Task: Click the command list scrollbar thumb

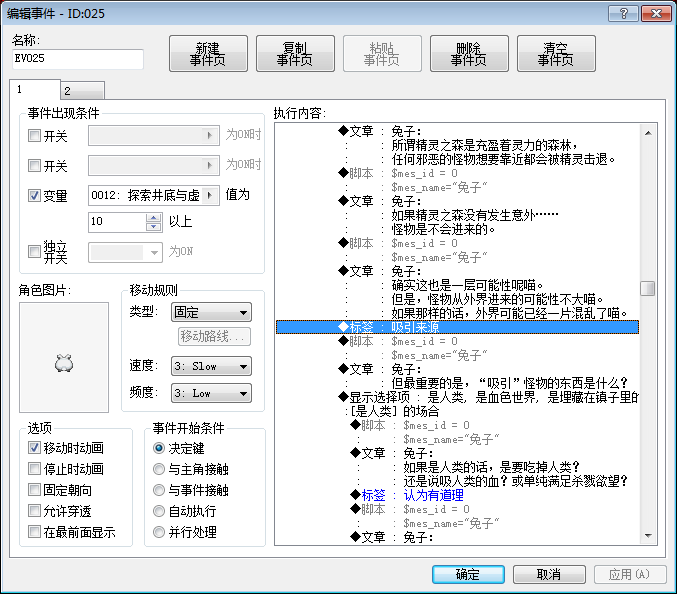Action: click(648, 288)
